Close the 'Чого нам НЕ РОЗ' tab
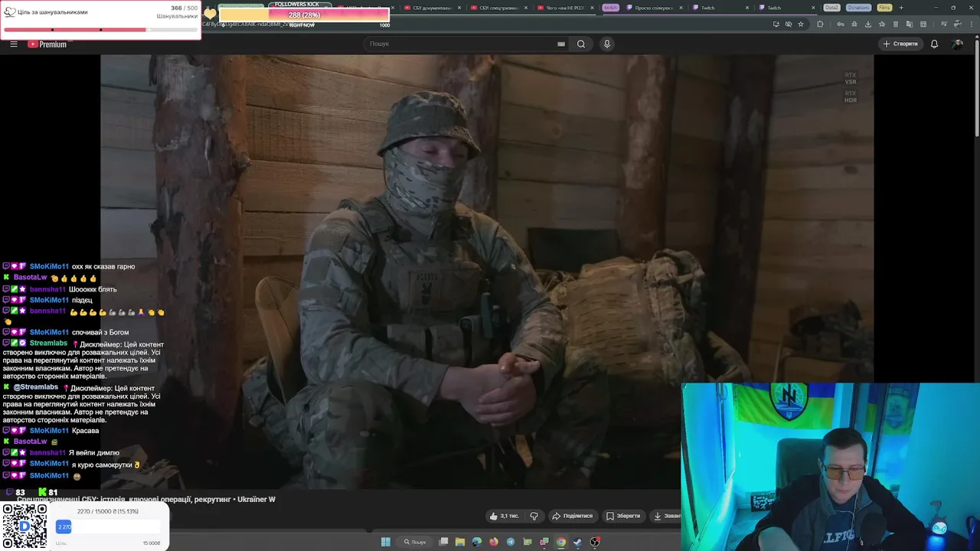This screenshot has height=551, width=980. pyautogui.click(x=592, y=8)
